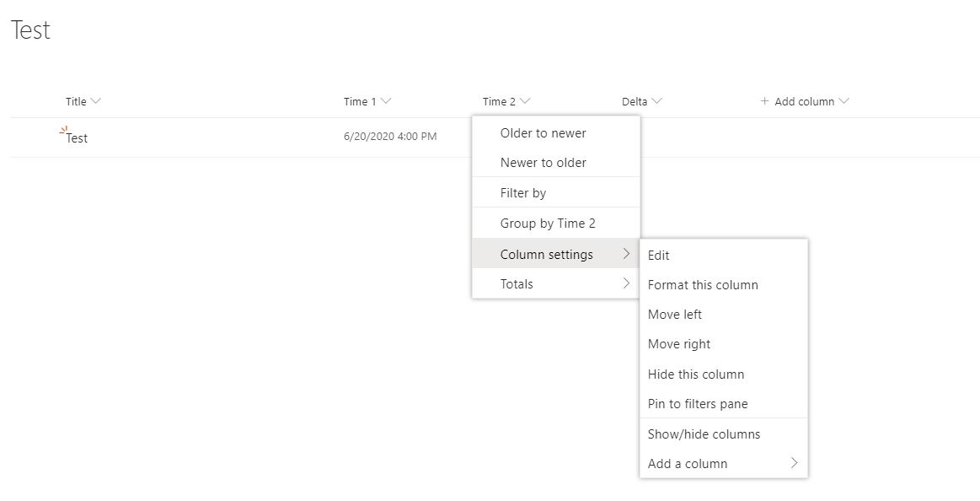Expand the Title column header dropdown
Screen dimensions: 980x501
95,101
